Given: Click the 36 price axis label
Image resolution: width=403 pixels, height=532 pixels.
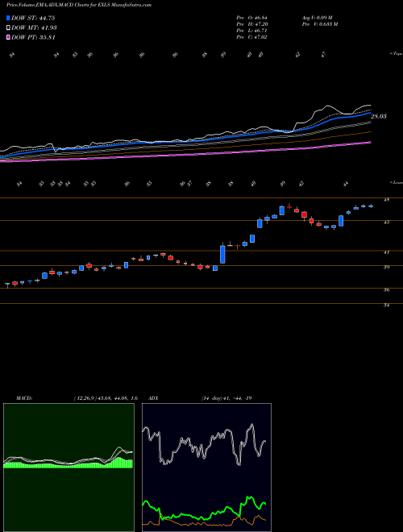Looking at the screenshot, I should [386, 290].
